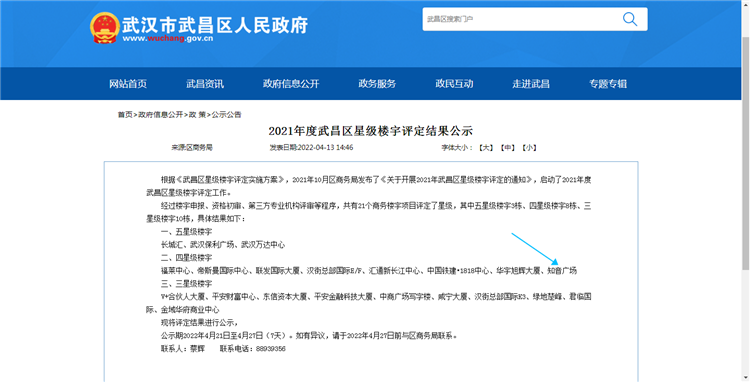Set font size to 大
The height and width of the screenshot is (382, 750).
point(486,148)
